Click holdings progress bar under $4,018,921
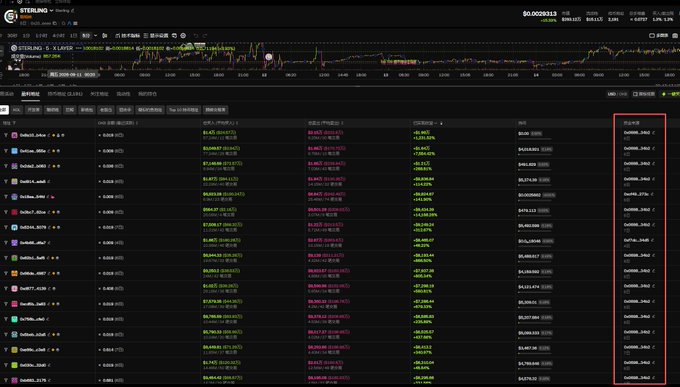This screenshot has height=387, width=680. (x=535, y=154)
